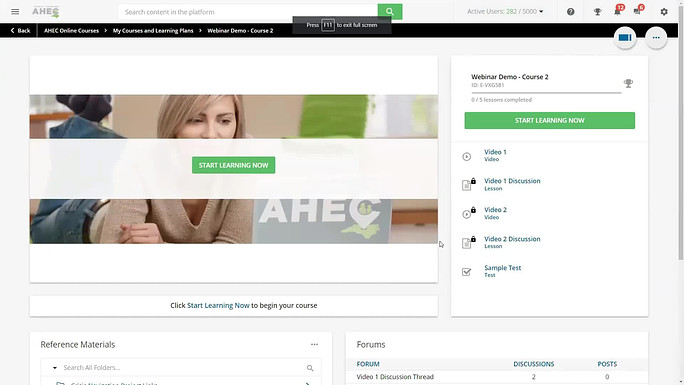The image size is (684, 385).
Task: Open the messages chat icon
Action: pos(637,12)
